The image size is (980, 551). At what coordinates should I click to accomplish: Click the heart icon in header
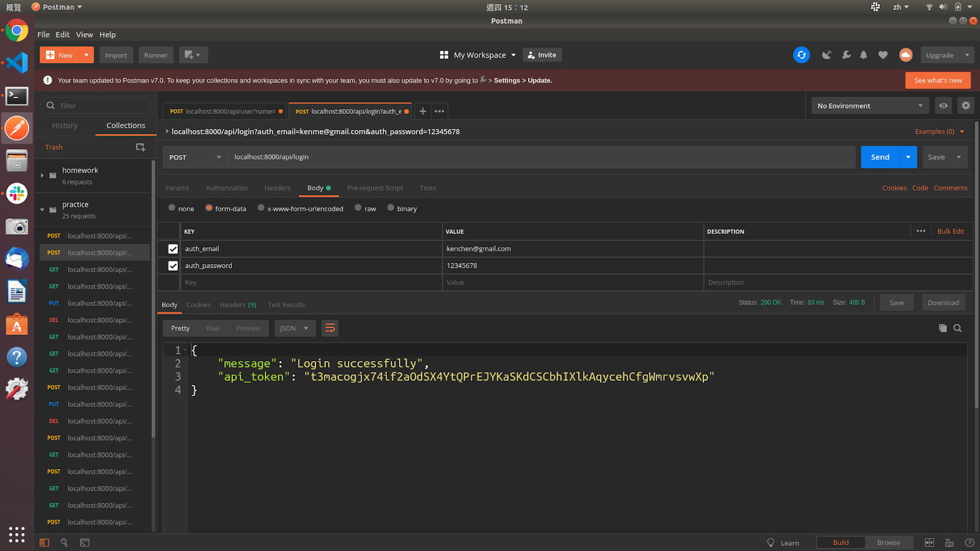[x=883, y=55]
